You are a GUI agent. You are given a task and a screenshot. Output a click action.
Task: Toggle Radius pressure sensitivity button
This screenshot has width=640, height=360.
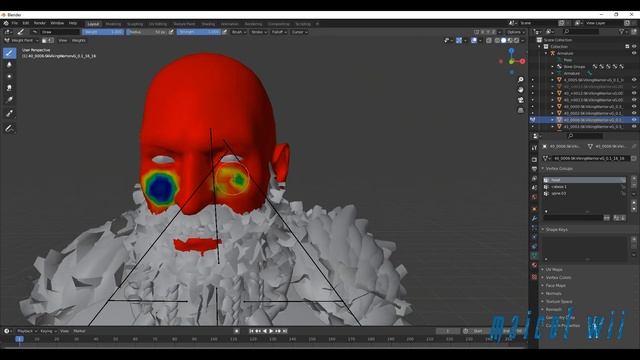tap(171, 32)
